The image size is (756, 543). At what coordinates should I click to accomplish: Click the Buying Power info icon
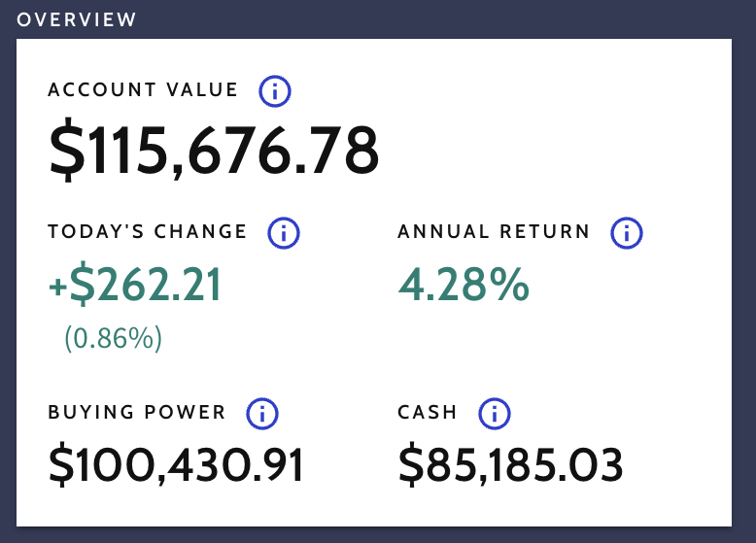point(261,414)
